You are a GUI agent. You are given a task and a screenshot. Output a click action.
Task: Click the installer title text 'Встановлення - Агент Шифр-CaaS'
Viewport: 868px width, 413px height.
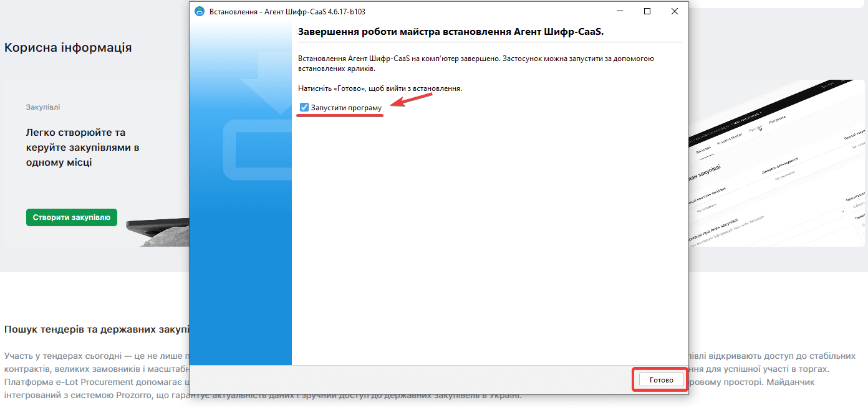(287, 12)
